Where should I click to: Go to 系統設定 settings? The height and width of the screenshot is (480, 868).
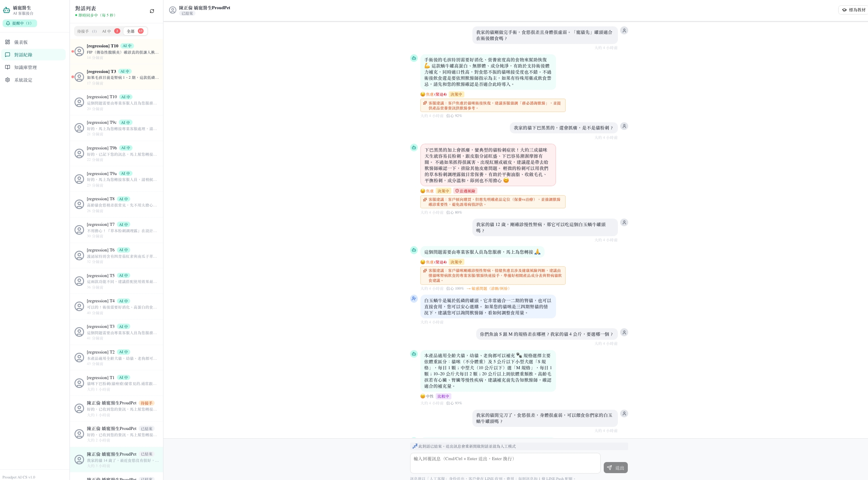coord(33,80)
